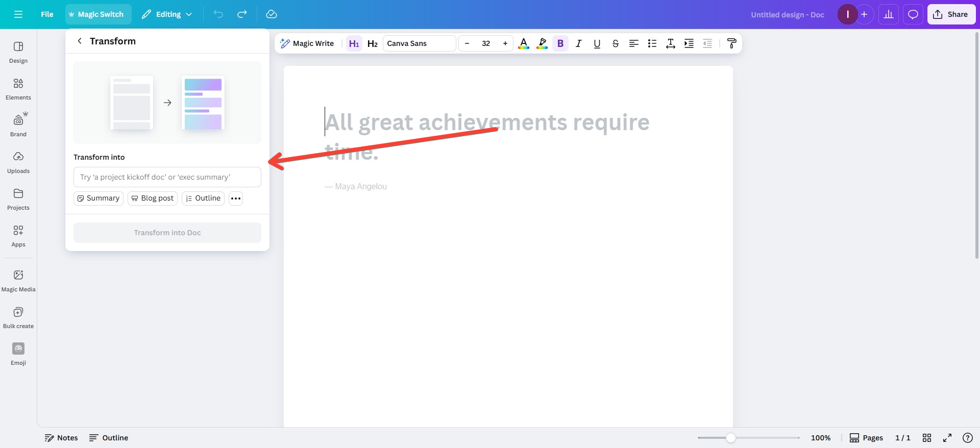Show more transform suggestions
Screen dimensions: 980x448
(236, 198)
